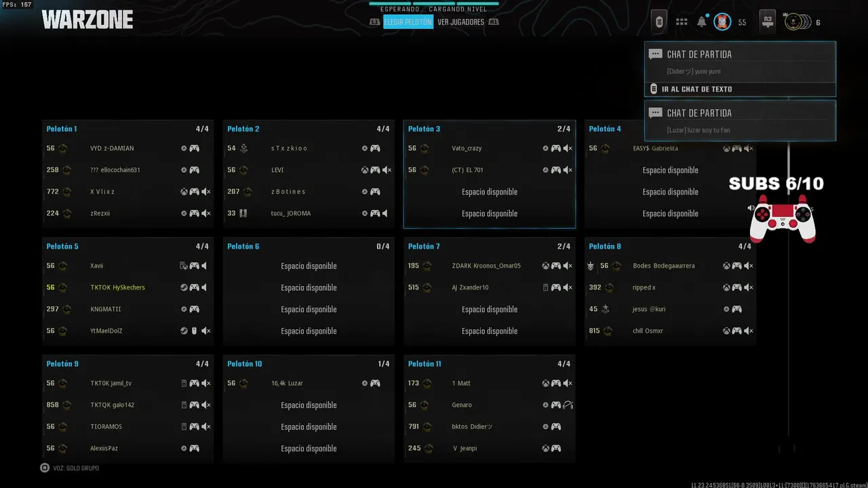Switch to the VER JUGADORES tab
Viewport: 868px width, 488px height.
[x=461, y=22]
